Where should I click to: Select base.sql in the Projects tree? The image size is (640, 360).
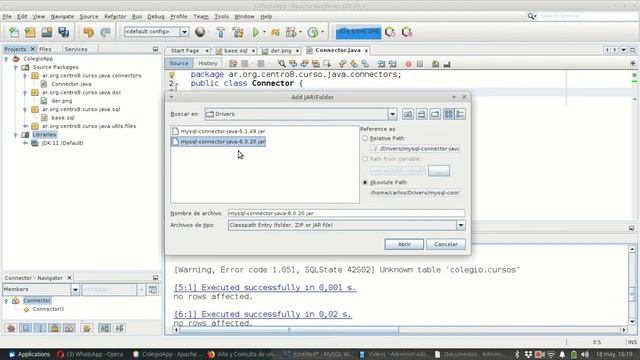pos(63,118)
